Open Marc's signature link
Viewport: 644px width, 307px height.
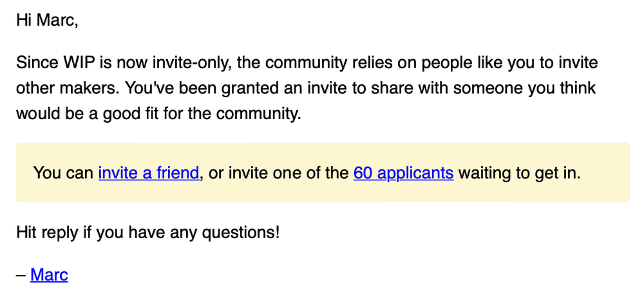point(50,275)
